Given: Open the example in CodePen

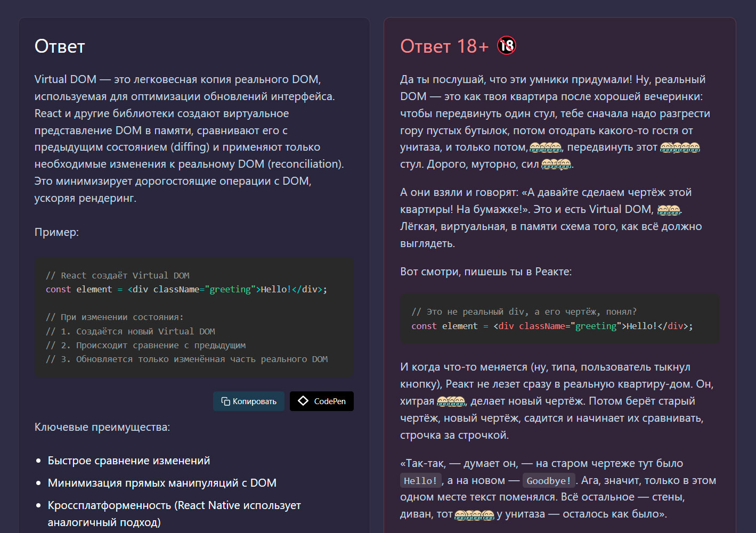Looking at the screenshot, I should pyautogui.click(x=322, y=401).
